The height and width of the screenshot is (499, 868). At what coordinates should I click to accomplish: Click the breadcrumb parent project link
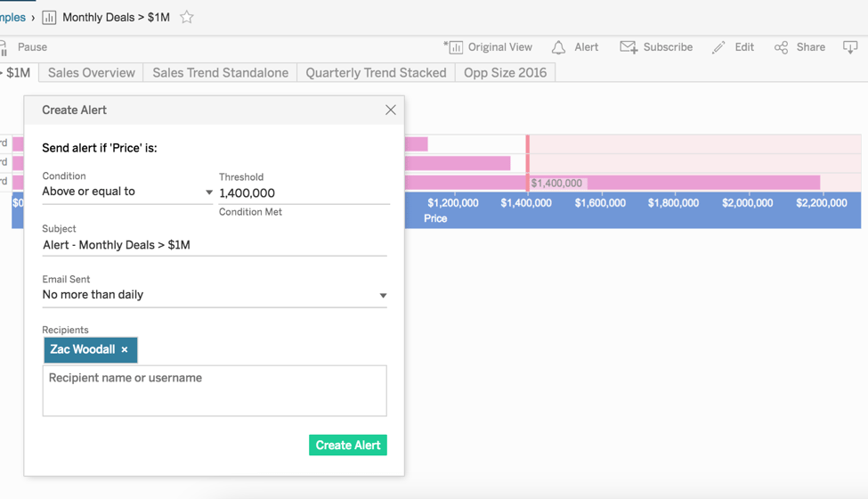tap(12, 17)
